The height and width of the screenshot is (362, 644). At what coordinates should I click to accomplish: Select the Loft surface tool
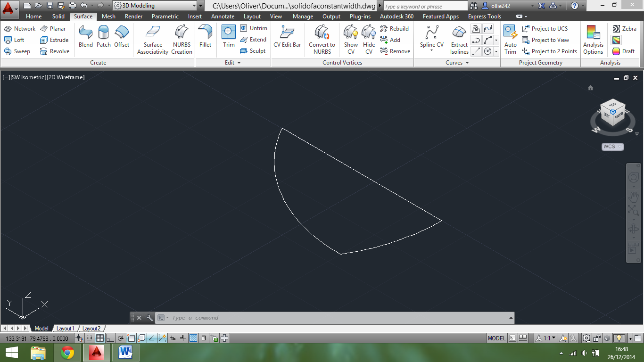(x=14, y=40)
